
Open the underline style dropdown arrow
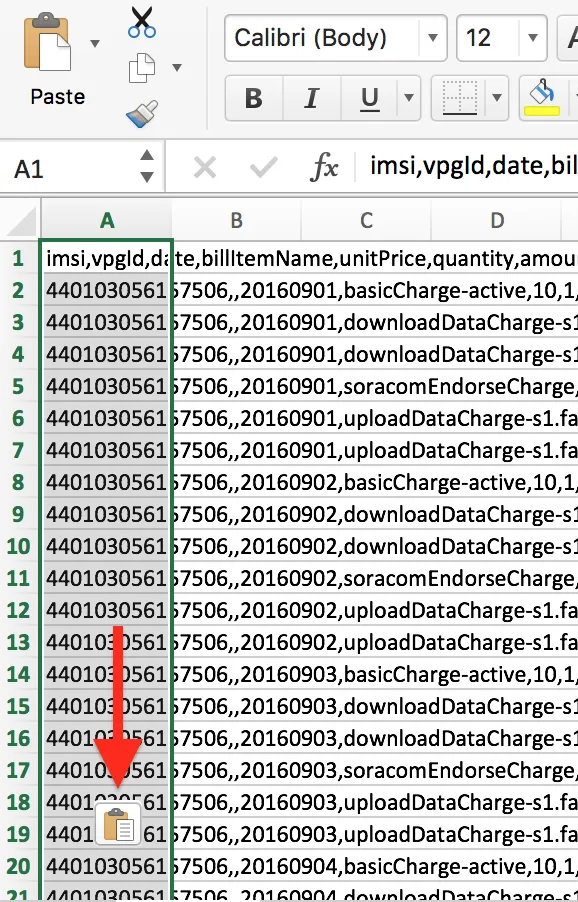pyautogui.click(x=409, y=98)
